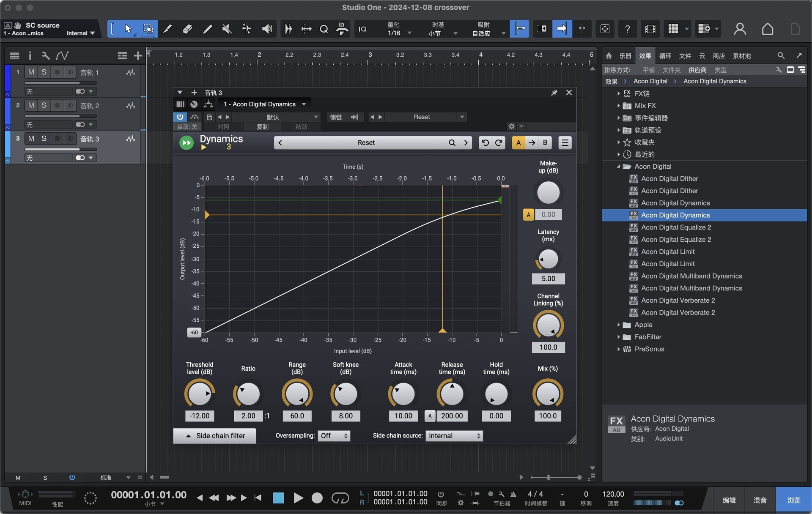Redo in Dynamics plugin
812x514 pixels.
pyautogui.click(x=499, y=143)
